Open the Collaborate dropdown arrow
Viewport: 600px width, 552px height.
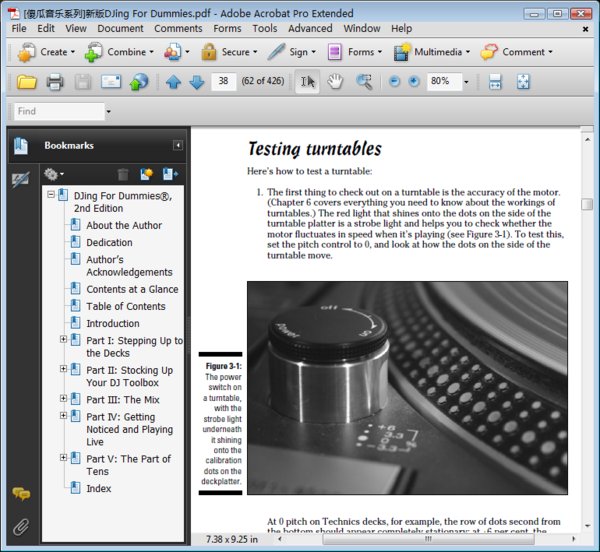(187, 52)
